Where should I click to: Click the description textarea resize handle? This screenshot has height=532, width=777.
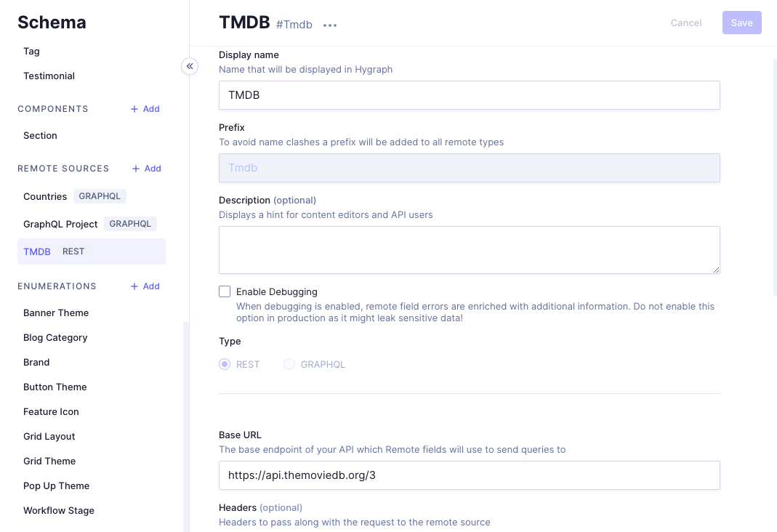tap(716, 270)
